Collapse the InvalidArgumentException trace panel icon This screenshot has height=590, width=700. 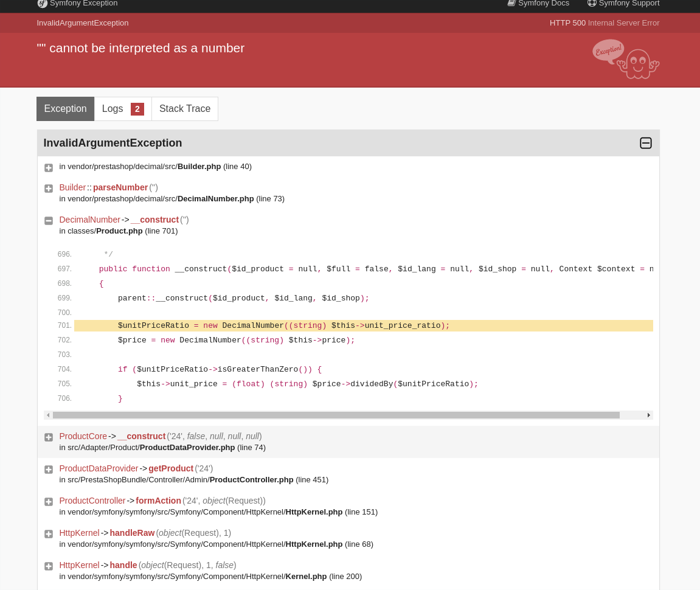click(646, 143)
